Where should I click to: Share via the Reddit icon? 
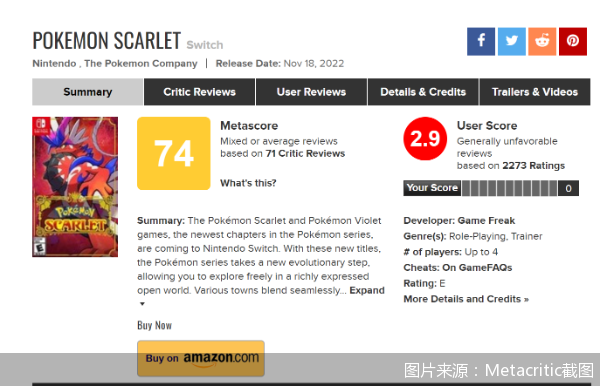542,41
